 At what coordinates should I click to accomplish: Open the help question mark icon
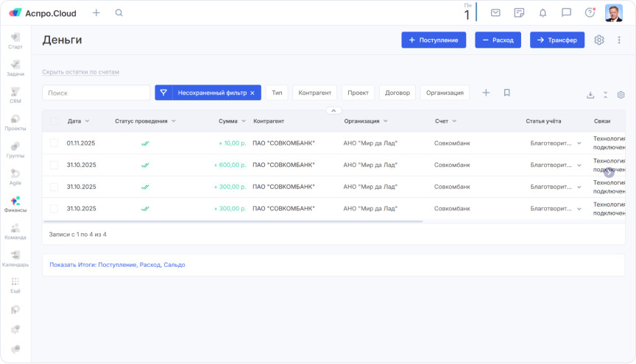pyautogui.click(x=590, y=13)
